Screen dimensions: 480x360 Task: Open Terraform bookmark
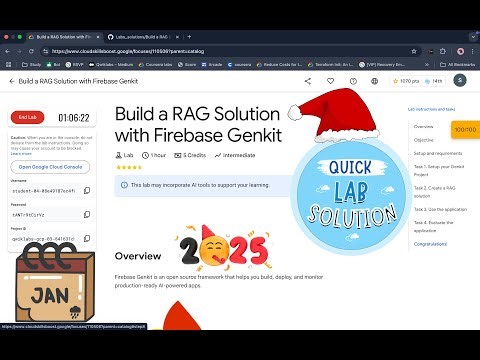(330, 64)
